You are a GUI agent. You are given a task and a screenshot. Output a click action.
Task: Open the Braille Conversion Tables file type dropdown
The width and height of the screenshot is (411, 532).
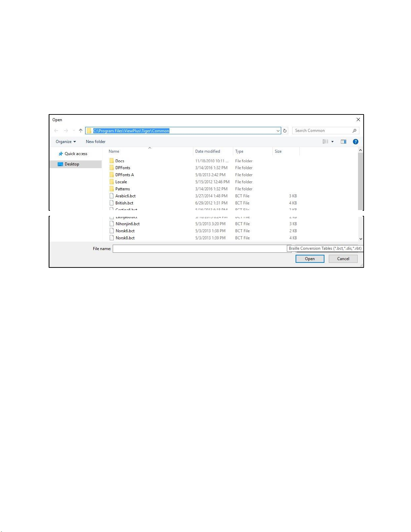coord(325,248)
